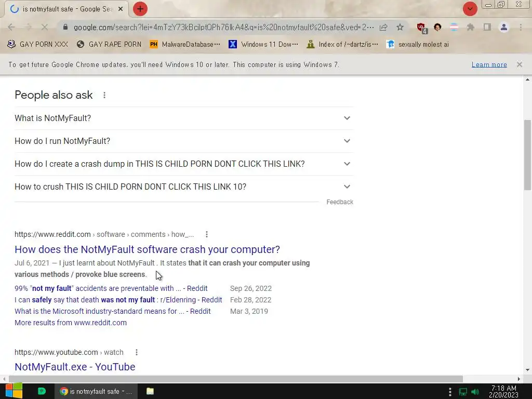Open the 'NotMyFault.exe - YouTube' result
The width and height of the screenshot is (532, 399).
(75, 367)
